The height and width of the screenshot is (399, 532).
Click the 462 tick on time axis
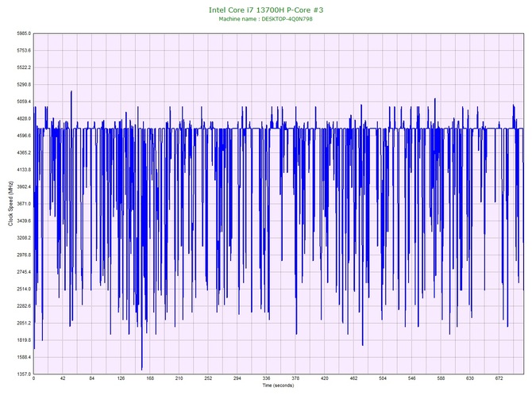point(354,378)
